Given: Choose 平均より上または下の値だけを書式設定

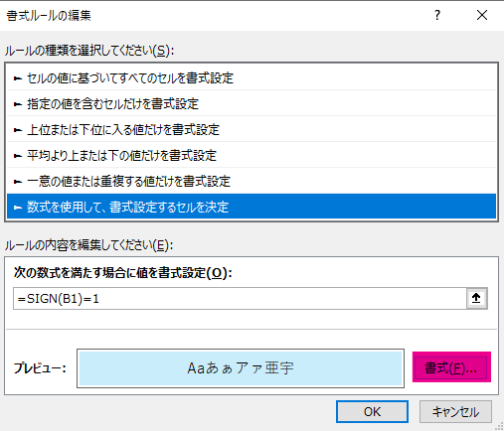Looking at the screenshot, I should click(252, 156).
